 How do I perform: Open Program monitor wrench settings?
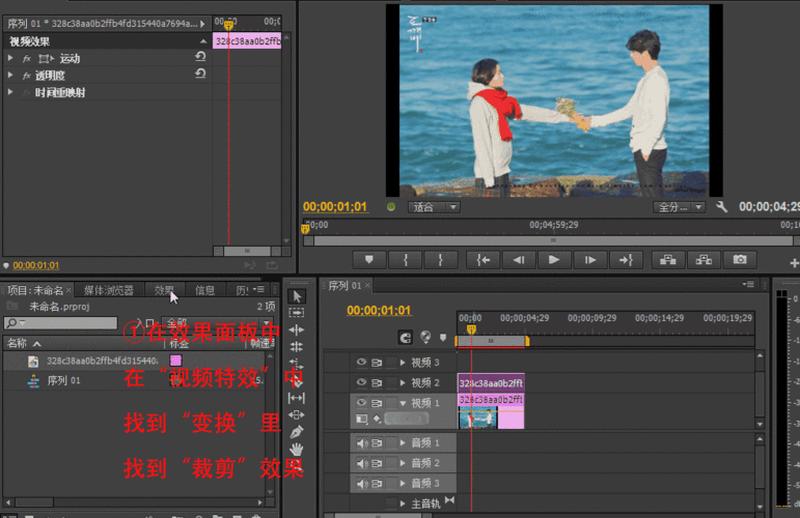click(721, 207)
